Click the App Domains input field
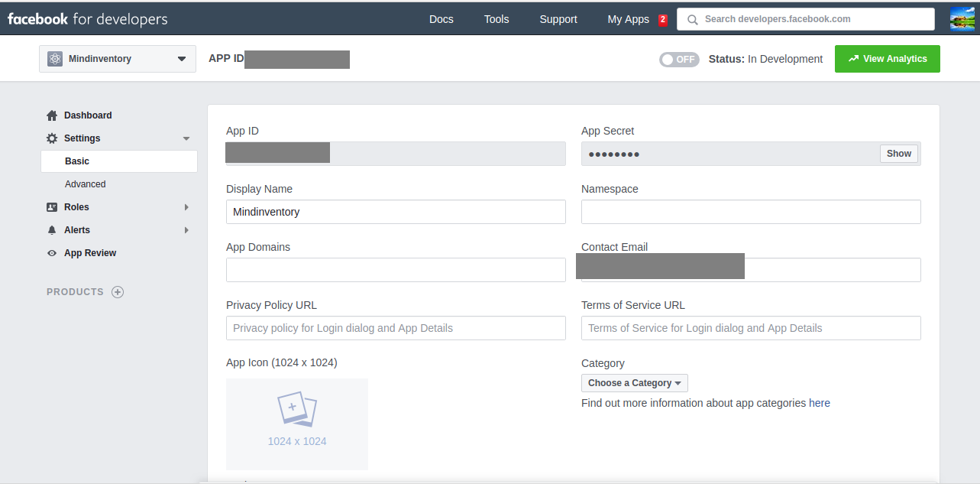 tap(396, 270)
